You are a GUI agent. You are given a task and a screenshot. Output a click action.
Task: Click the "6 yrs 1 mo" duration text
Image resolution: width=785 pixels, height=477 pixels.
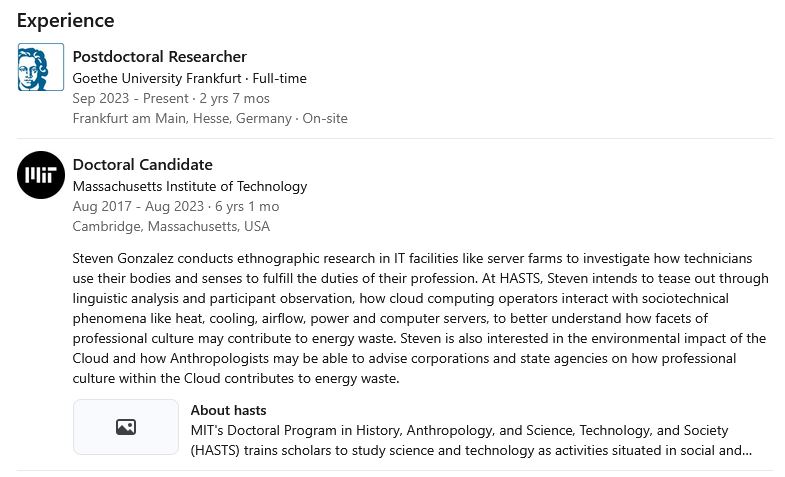246,206
